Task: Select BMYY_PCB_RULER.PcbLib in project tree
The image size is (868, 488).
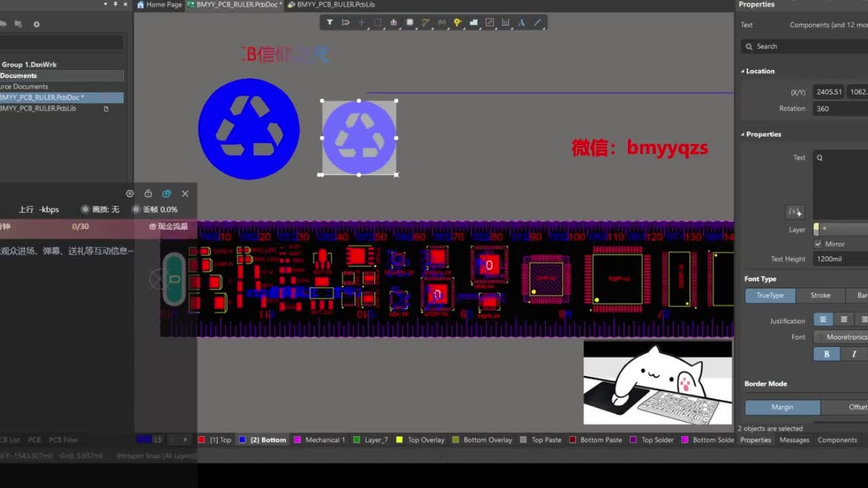Action: (38, 108)
